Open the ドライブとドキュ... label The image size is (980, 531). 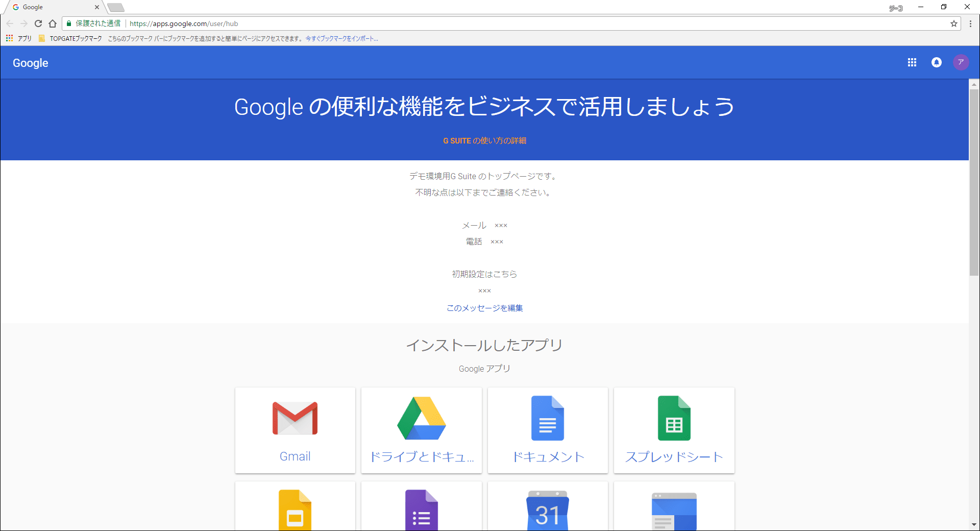point(422,456)
